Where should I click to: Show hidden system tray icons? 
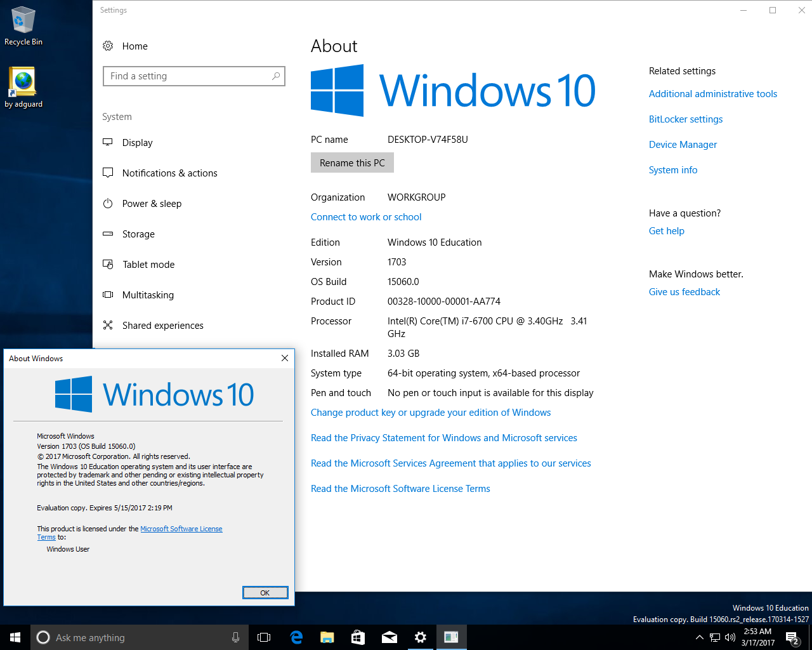coord(699,637)
